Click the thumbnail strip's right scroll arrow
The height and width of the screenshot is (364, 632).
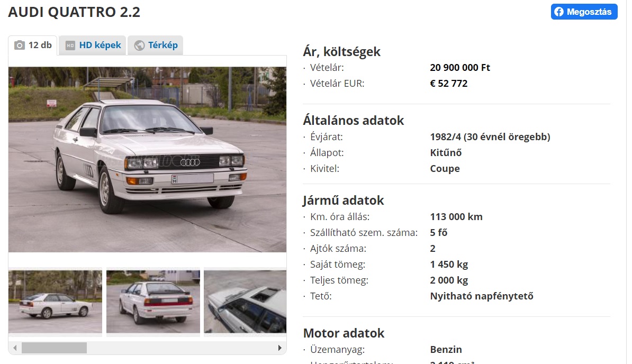(279, 348)
